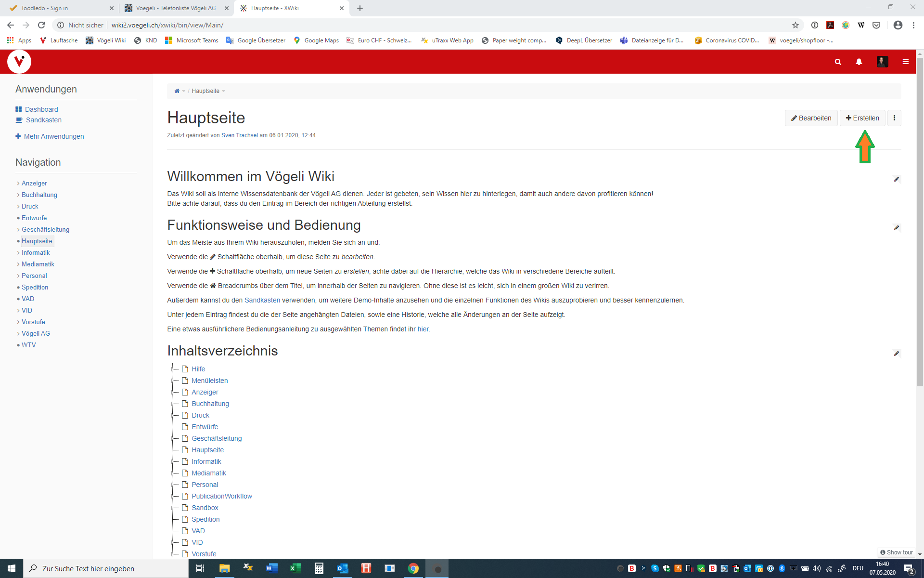Open the XWiki search icon
924x578 pixels.
pyautogui.click(x=838, y=62)
